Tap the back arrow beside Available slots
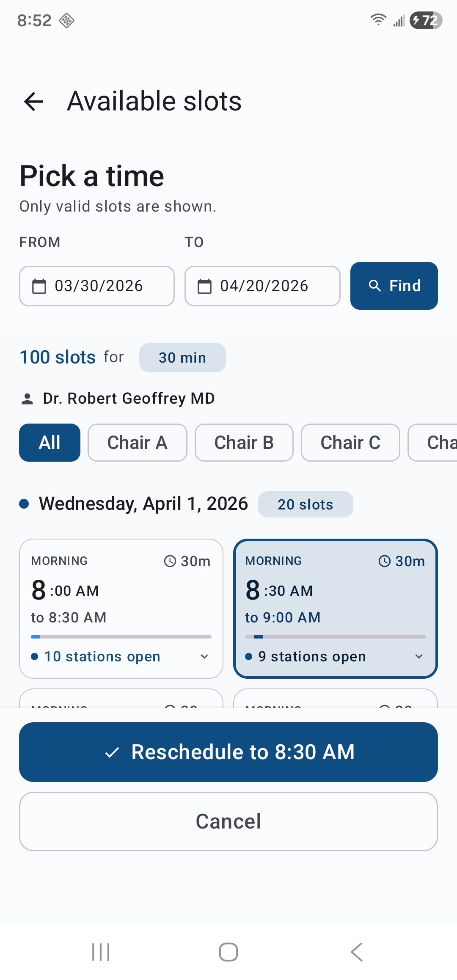457x980 pixels. (34, 102)
